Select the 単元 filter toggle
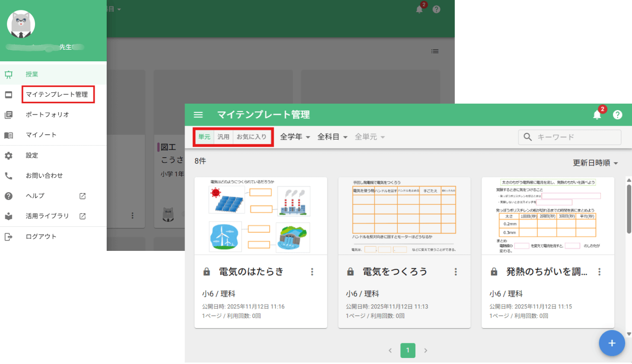Screen dimensions: 632x364 pyautogui.click(x=204, y=137)
